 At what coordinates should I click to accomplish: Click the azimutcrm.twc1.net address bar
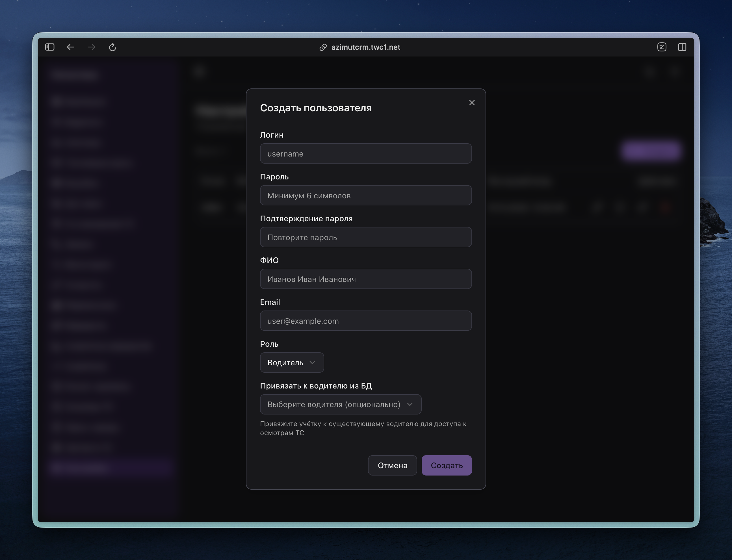pos(366,47)
